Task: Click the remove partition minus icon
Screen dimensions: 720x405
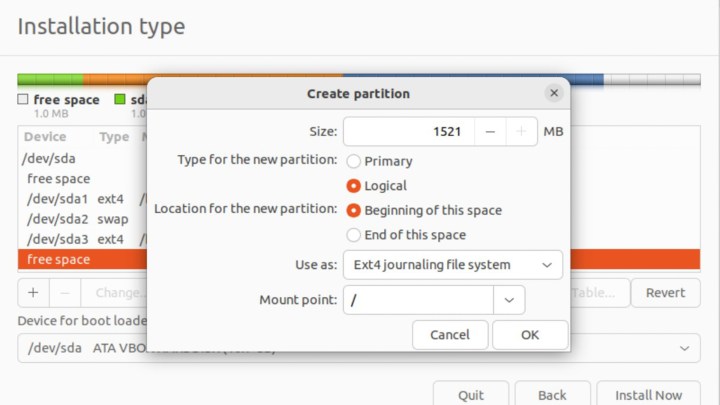Action: pyautogui.click(x=65, y=293)
